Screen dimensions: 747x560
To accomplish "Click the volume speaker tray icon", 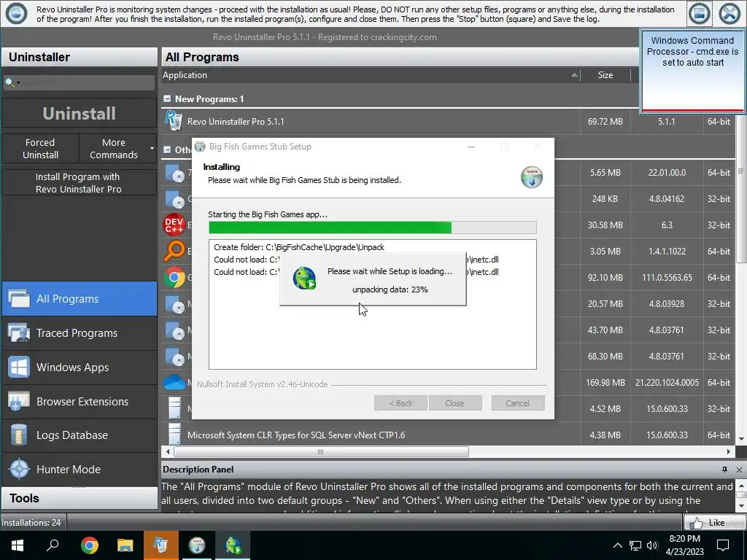I will point(651,545).
